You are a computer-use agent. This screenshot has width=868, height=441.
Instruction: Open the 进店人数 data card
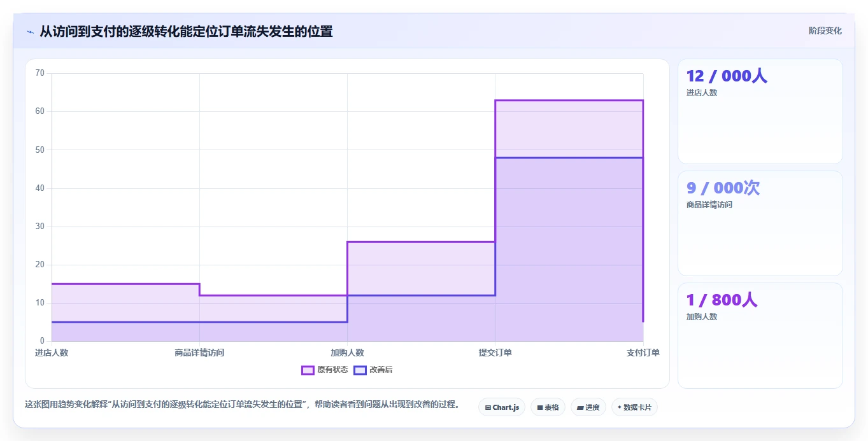760,111
